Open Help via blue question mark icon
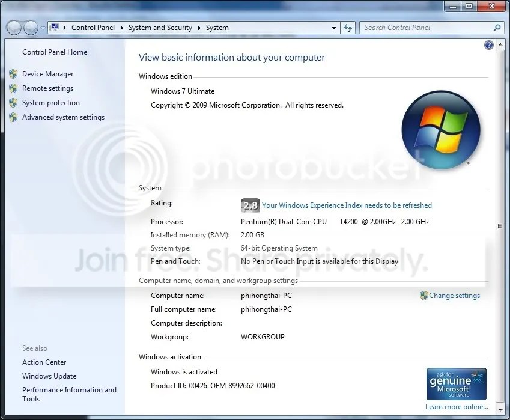The image size is (510, 420). (488, 45)
